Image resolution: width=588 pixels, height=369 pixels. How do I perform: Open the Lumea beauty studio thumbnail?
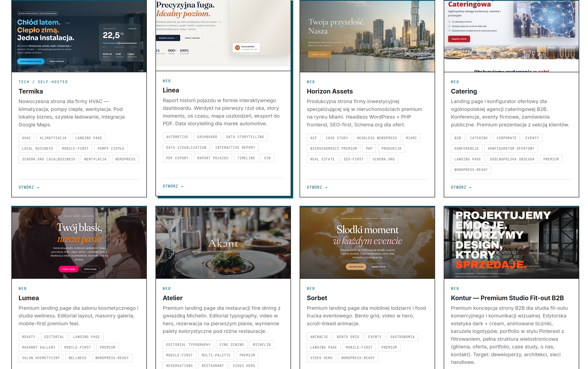[x=79, y=243]
